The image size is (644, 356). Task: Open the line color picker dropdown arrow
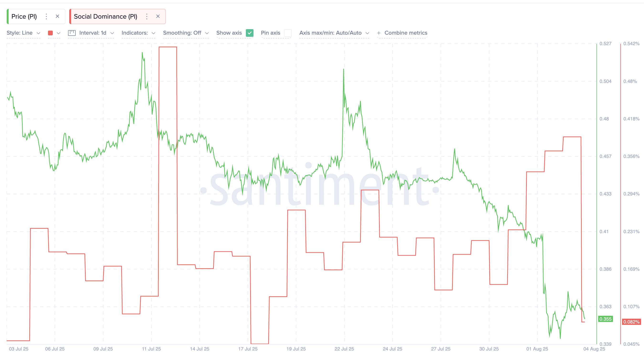58,33
